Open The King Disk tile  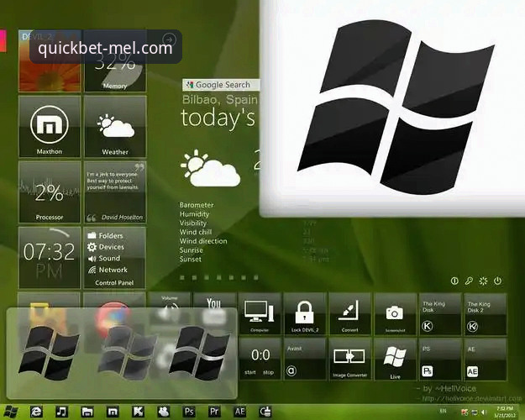440,314
